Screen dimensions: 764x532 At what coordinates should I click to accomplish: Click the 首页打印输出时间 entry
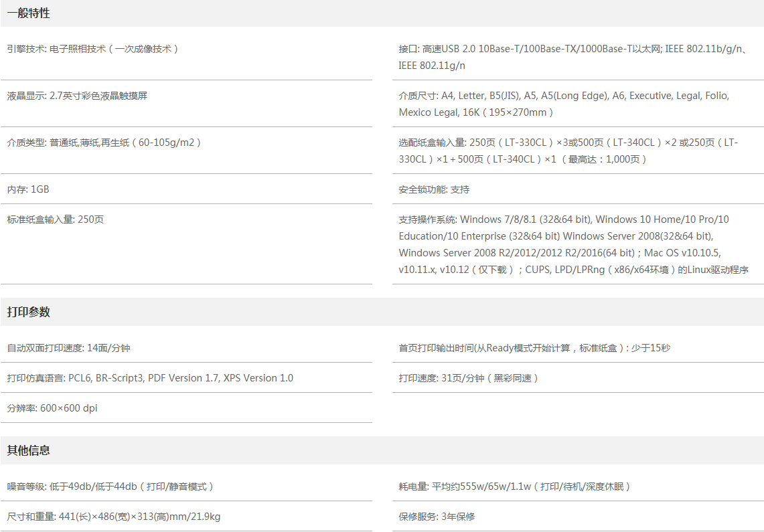coord(534,348)
